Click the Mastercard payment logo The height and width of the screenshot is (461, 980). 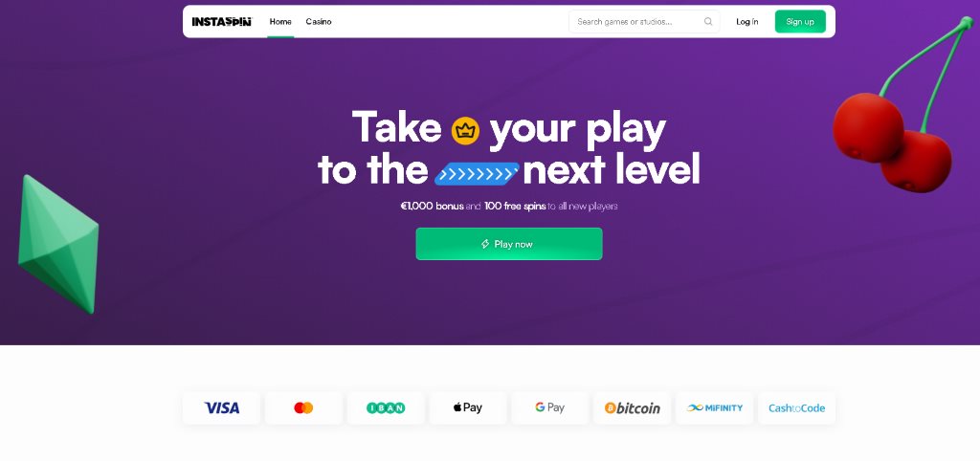[x=303, y=407]
